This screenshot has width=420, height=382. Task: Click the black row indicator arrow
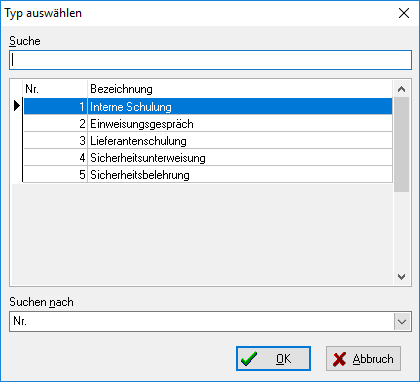pyautogui.click(x=17, y=106)
